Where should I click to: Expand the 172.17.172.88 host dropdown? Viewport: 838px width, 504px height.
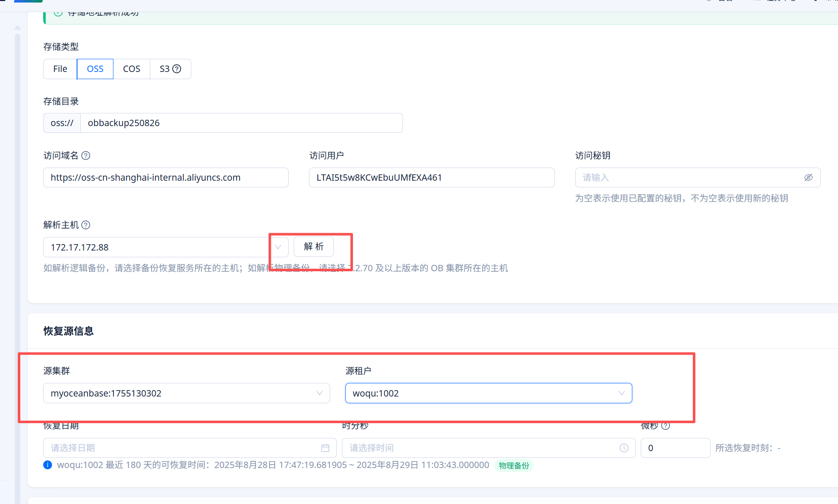(x=166, y=247)
